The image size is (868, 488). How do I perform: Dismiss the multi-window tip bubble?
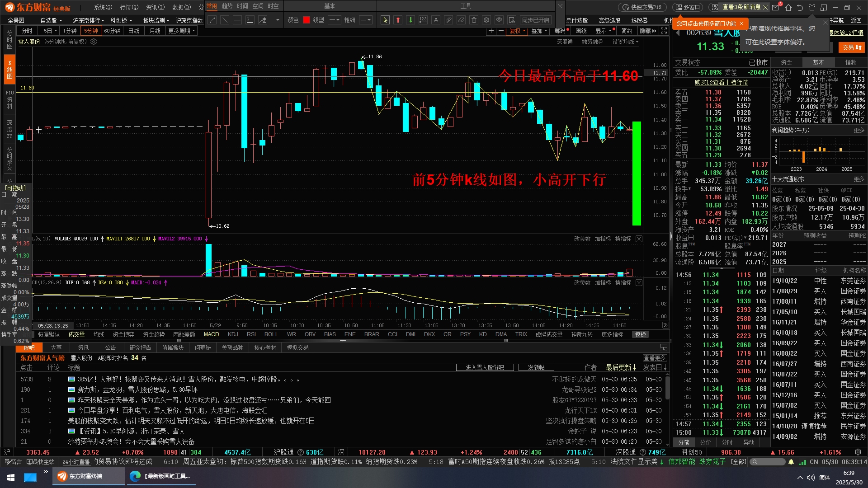741,23
